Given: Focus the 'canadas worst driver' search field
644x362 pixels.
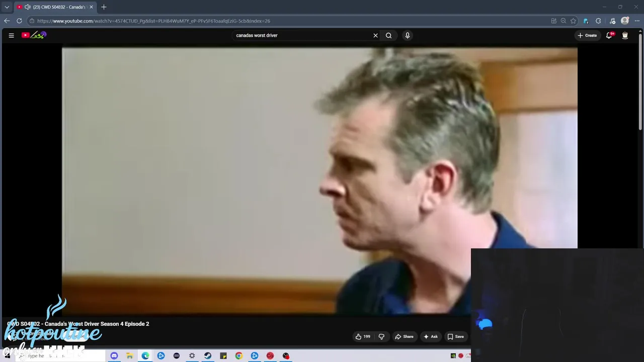Looking at the screenshot, I should pyautogui.click(x=302, y=35).
